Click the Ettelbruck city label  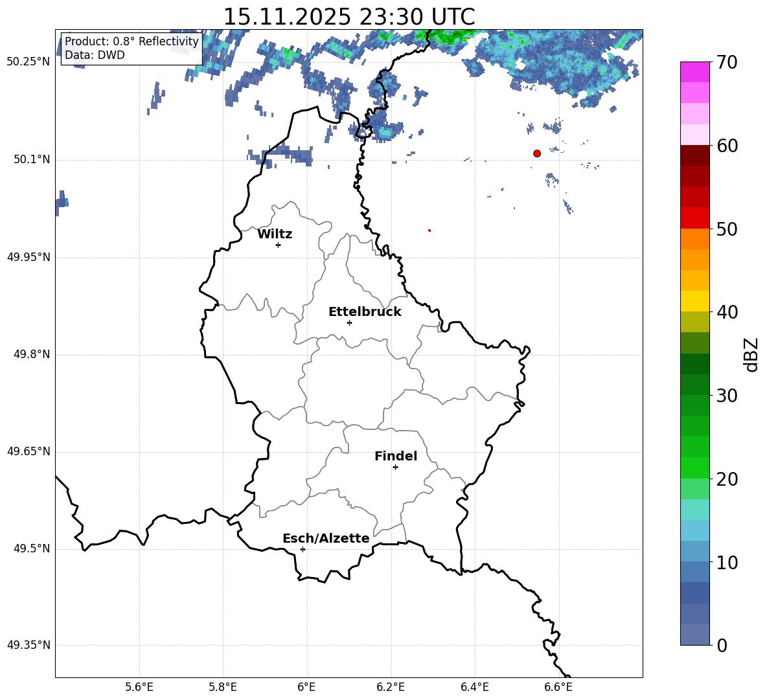click(365, 312)
